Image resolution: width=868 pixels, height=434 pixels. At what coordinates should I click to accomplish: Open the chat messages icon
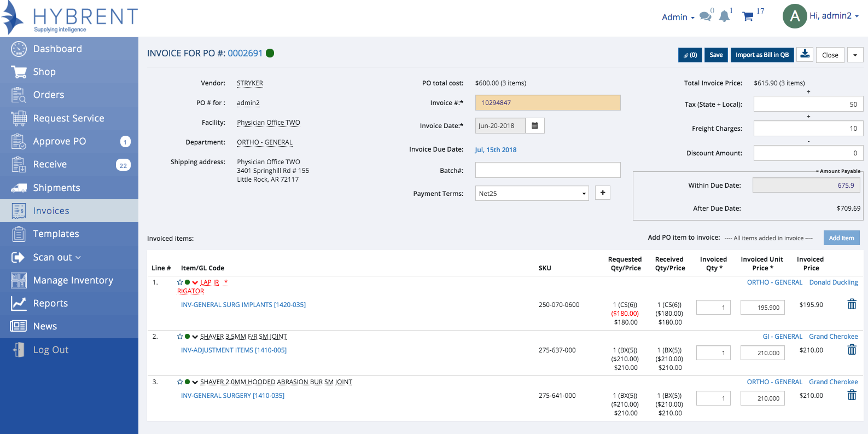706,16
